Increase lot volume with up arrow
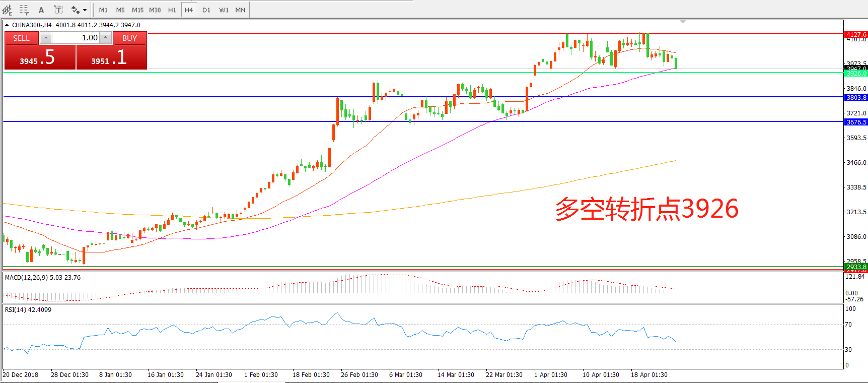 point(105,38)
